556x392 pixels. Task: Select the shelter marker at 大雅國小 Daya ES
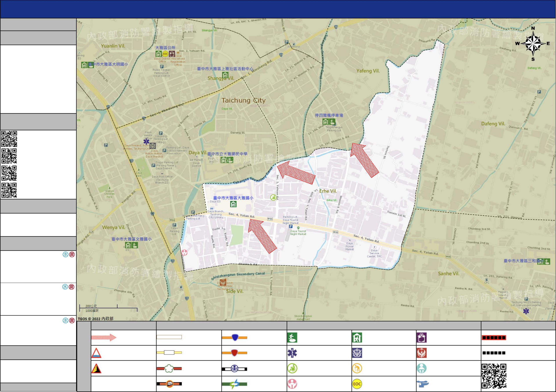(233, 204)
